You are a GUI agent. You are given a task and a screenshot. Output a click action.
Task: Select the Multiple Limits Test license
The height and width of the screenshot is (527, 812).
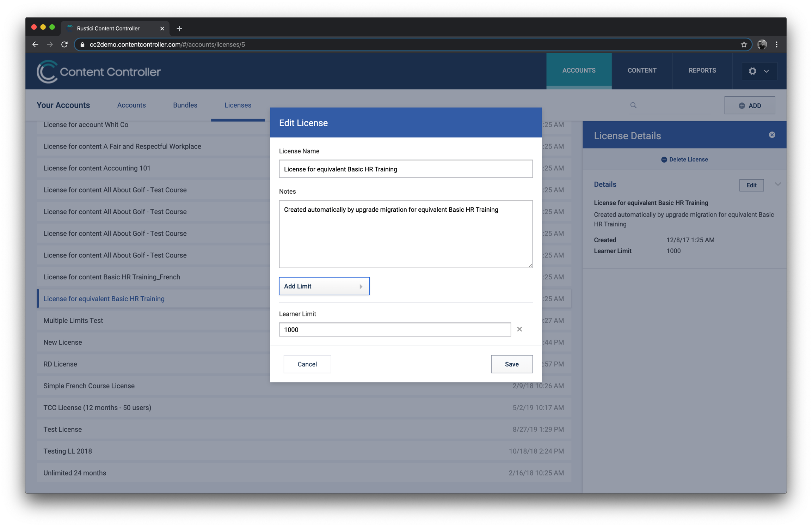click(x=73, y=321)
